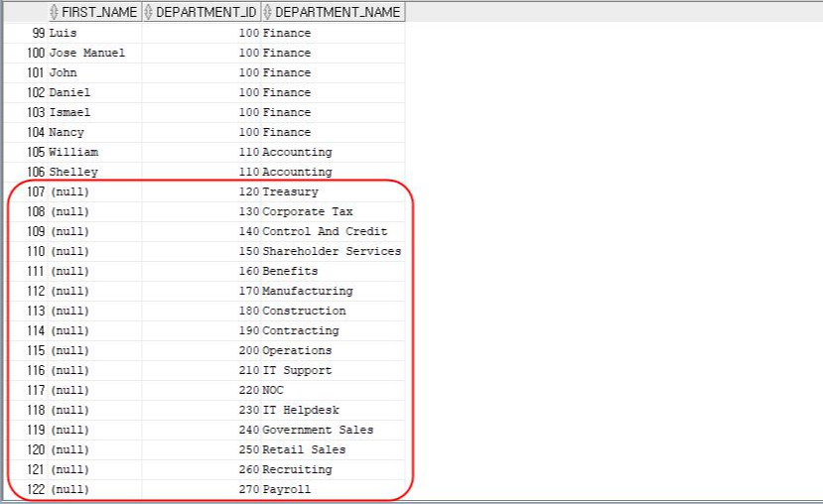The height and width of the screenshot is (504, 823).
Task: Sort by the FIRST_NAME column header
Action: (94, 12)
